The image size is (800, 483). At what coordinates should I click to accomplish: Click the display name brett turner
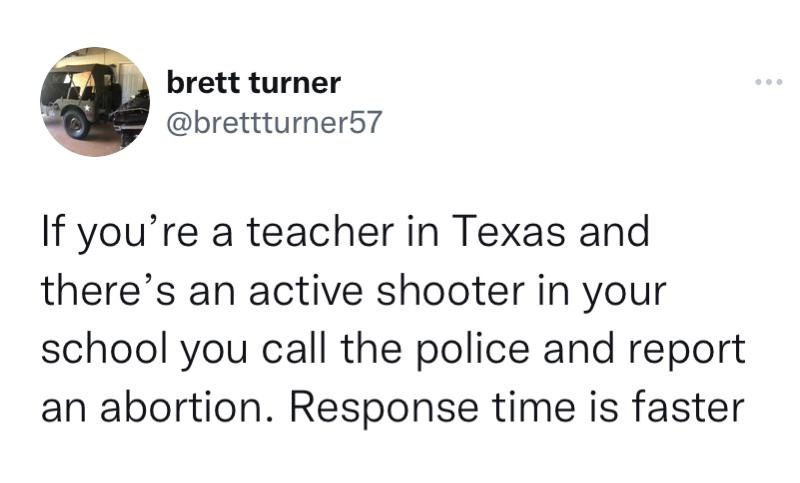click(254, 83)
